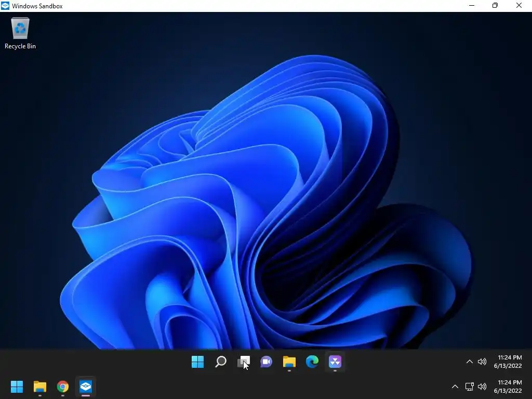
Task: Launch Teams Chat from the Sandbox taskbar
Action: point(267,362)
